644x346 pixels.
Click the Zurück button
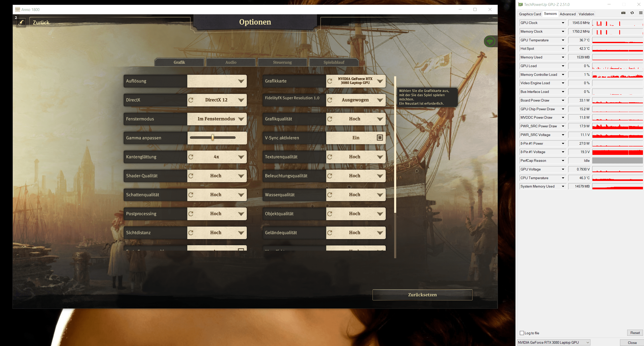41,22
